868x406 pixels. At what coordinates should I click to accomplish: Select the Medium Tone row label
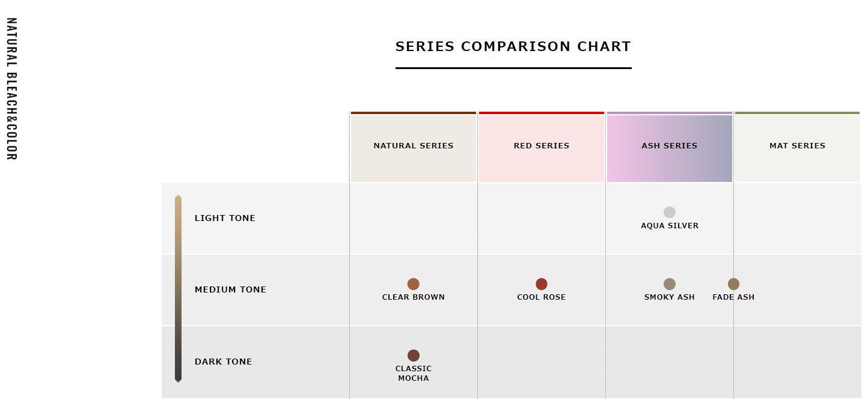click(x=230, y=289)
